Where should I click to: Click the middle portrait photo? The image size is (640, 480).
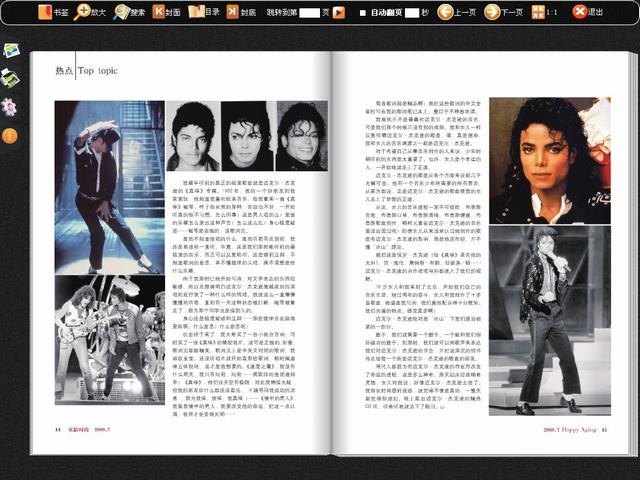[x=248, y=136]
